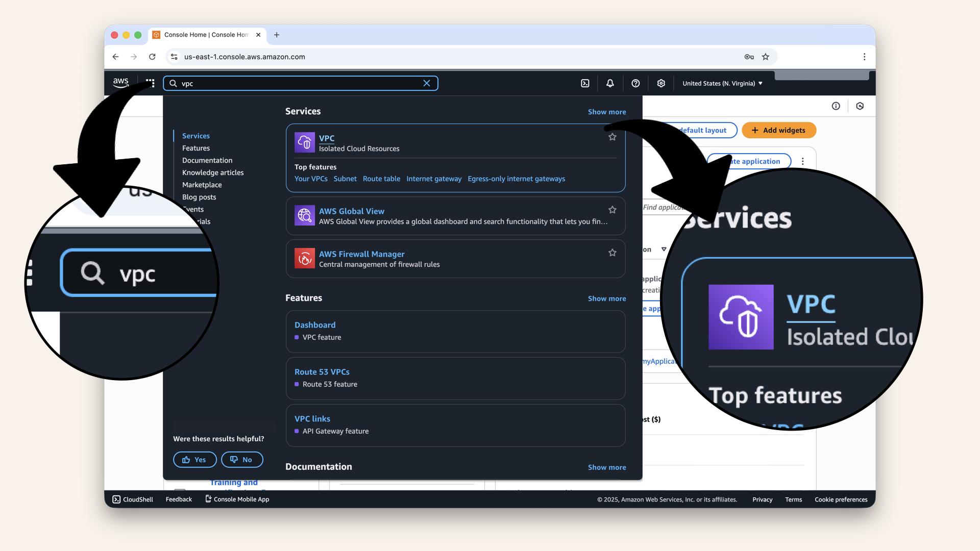Image resolution: width=980 pixels, height=551 pixels.
Task: Open the services grid menu icon
Action: 150,83
